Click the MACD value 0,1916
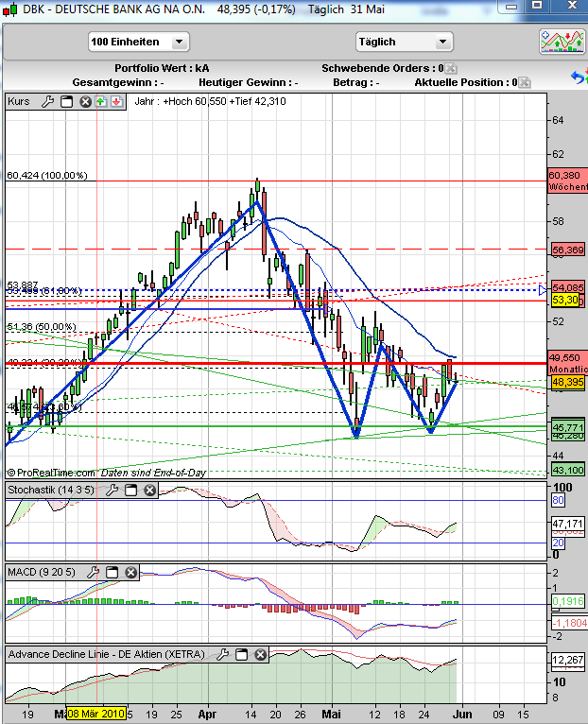 (568, 601)
